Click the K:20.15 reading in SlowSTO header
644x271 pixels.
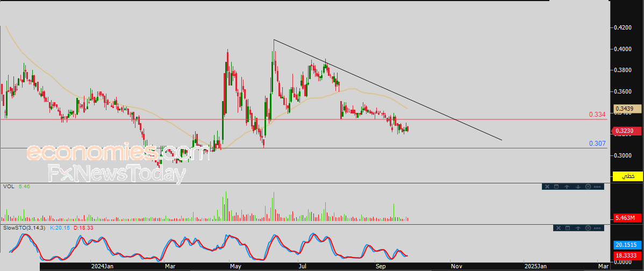(x=60, y=227)
